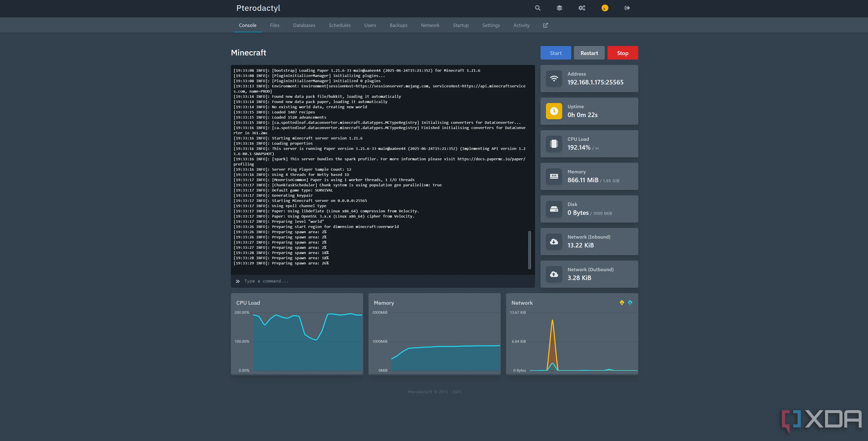Click the cyan outbound cloud icon on Network chart
Screen dimensions: 868x441
630,303
